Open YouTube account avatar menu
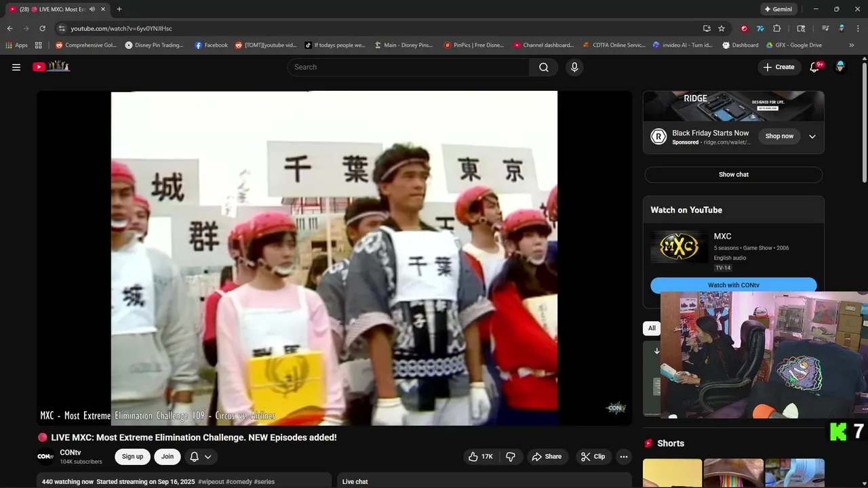Image resolution: width=868 pixels, height=488 pixels. point(840,66)
